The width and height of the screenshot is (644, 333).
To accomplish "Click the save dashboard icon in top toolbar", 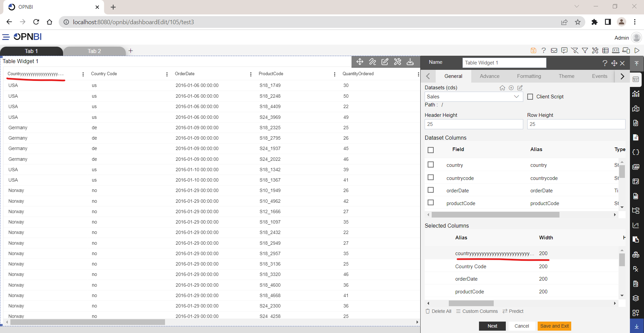I will click(533, 50).
